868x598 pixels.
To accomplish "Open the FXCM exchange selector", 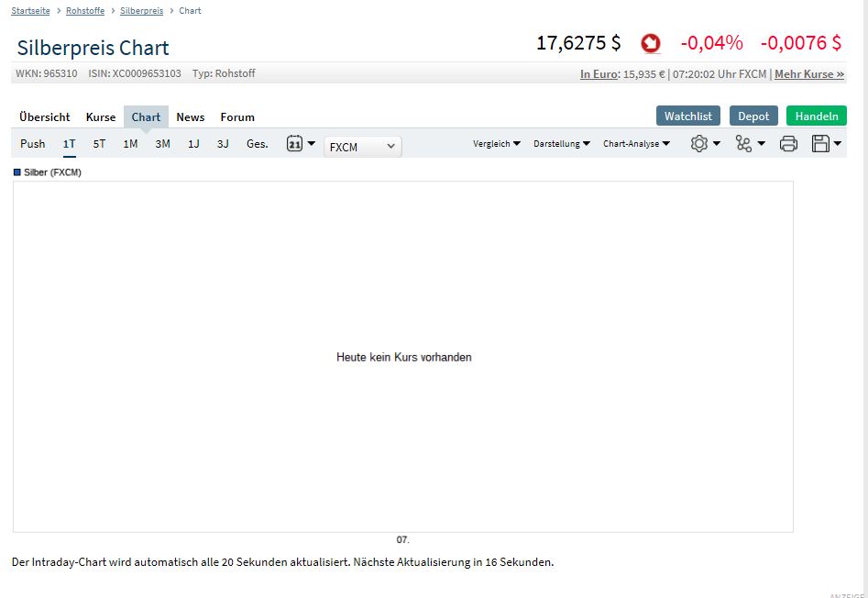I will tap(363, 147).
